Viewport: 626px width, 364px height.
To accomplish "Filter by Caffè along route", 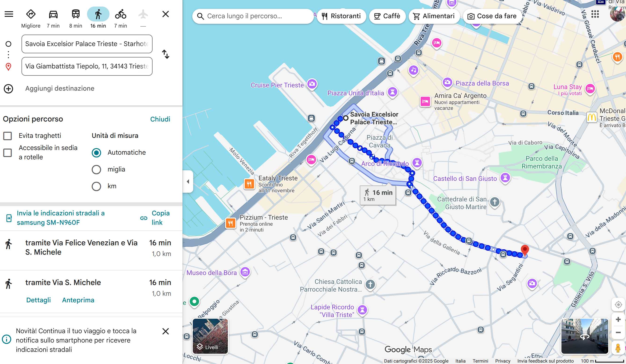I will [x=387, y=16].
